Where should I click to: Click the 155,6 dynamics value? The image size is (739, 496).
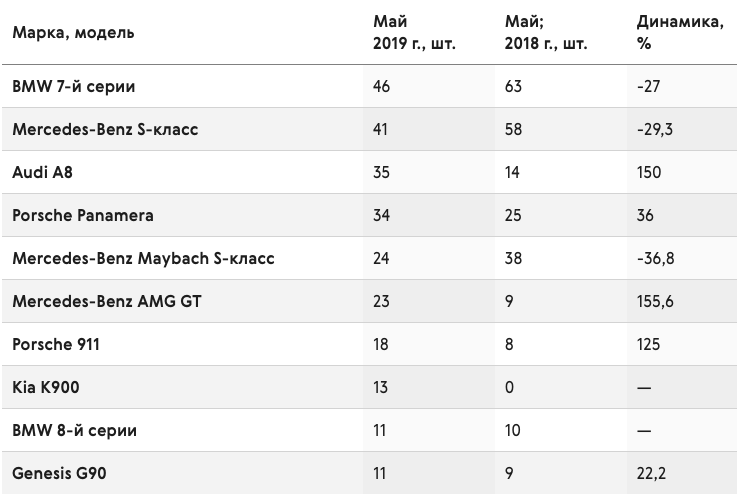(655, 301)
